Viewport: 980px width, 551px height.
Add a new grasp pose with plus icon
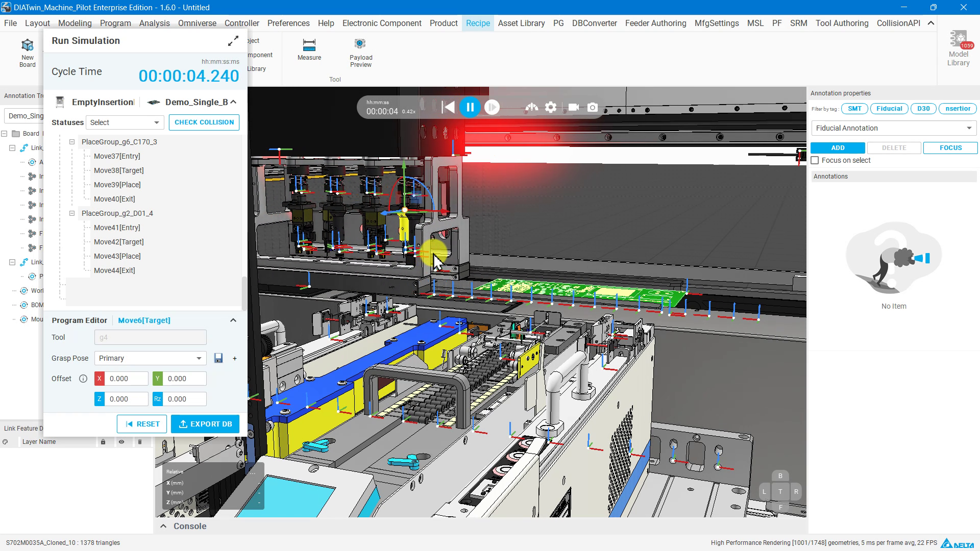point(235,359)
